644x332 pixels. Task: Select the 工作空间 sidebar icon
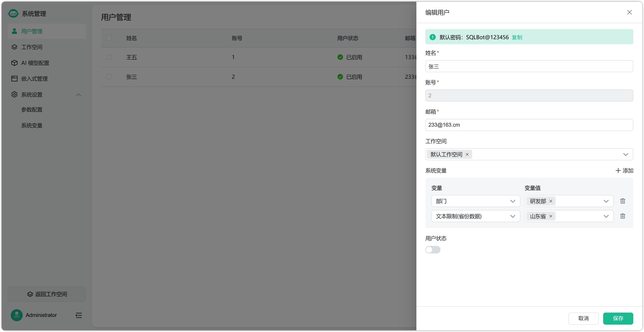pos(14,47)
